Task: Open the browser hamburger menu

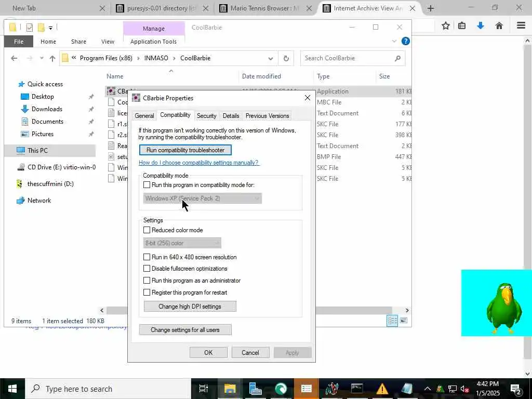Action: tap(521, 25)
